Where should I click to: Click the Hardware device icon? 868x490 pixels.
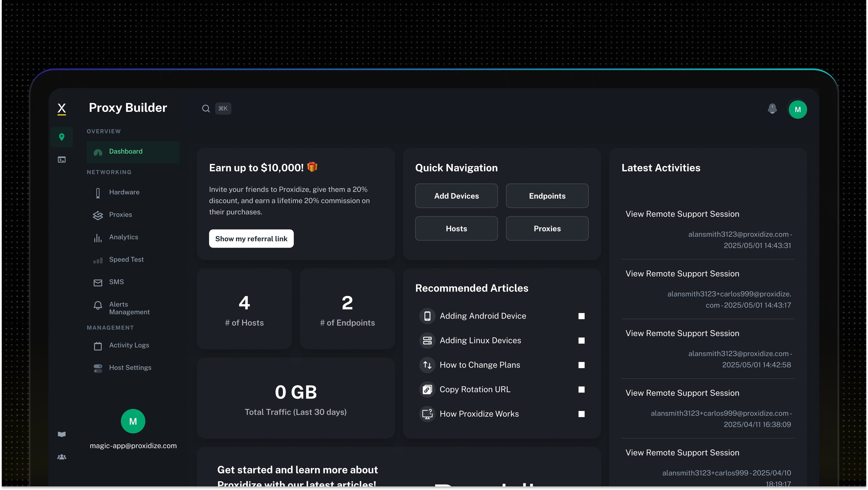click(x=98, y=193)
